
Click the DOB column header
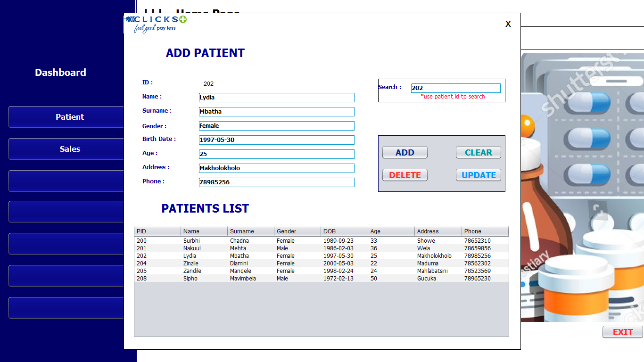344,231
